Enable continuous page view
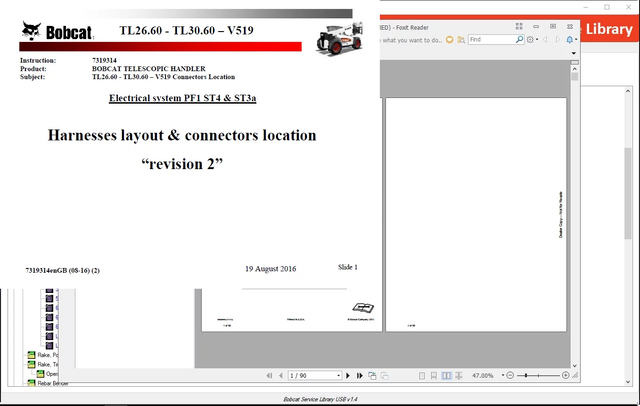 [x=433, y=376]
